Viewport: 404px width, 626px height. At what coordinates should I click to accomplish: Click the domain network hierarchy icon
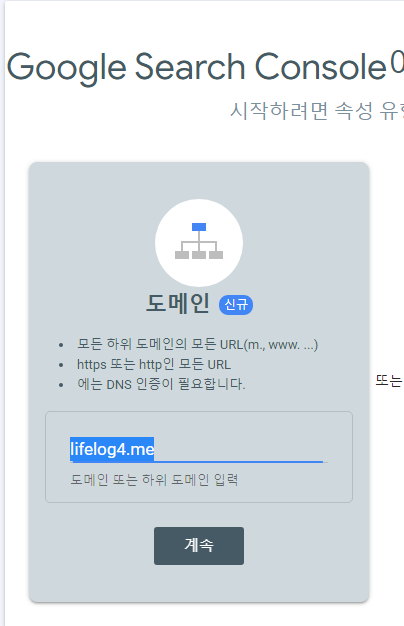pyautogui.click(x=199, y=243)
